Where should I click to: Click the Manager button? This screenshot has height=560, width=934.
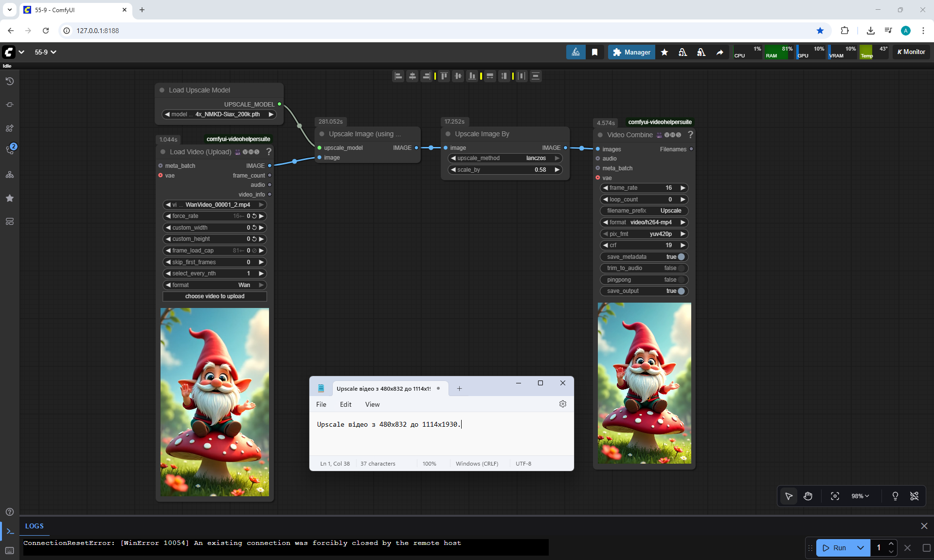(x=631, y=52)
